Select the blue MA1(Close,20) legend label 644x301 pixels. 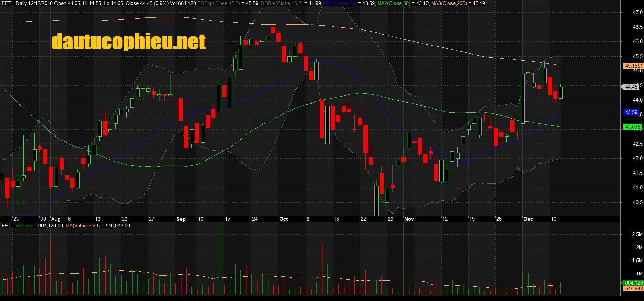[x=340, y=3]
